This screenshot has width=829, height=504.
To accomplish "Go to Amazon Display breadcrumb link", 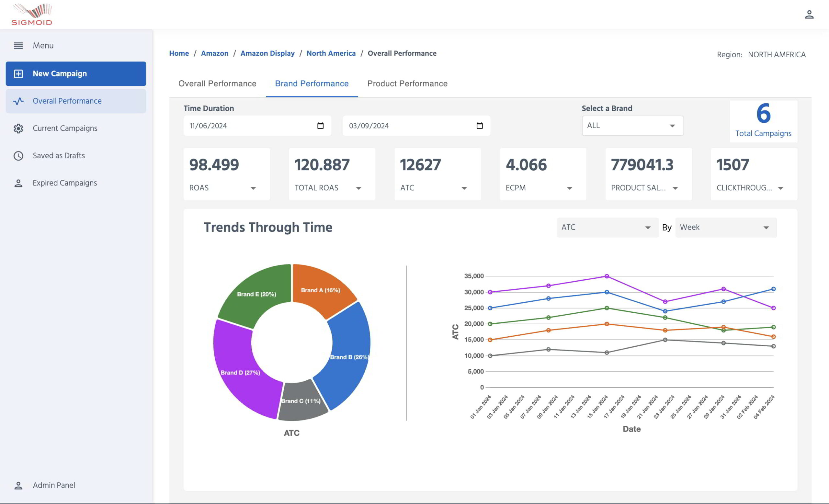I will pos(267,53).
